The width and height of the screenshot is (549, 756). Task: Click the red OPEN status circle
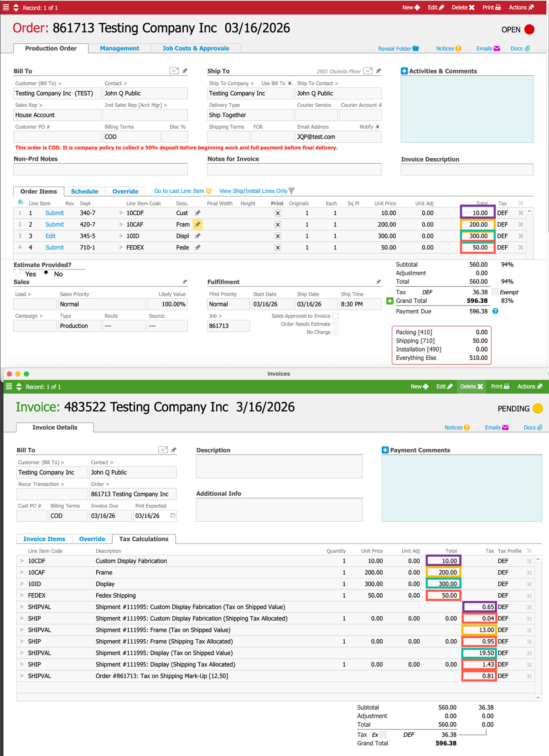click(529, 30)
